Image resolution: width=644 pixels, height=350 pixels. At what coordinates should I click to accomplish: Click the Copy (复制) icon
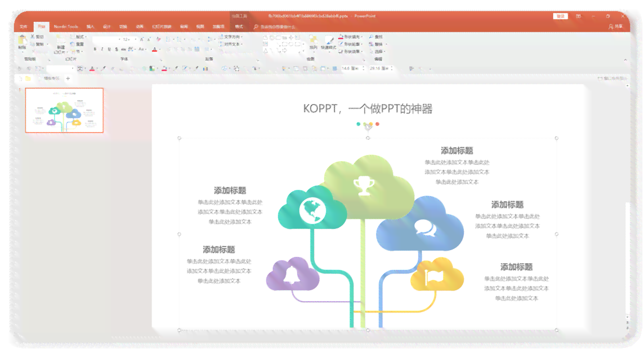(x=32, y=44)
